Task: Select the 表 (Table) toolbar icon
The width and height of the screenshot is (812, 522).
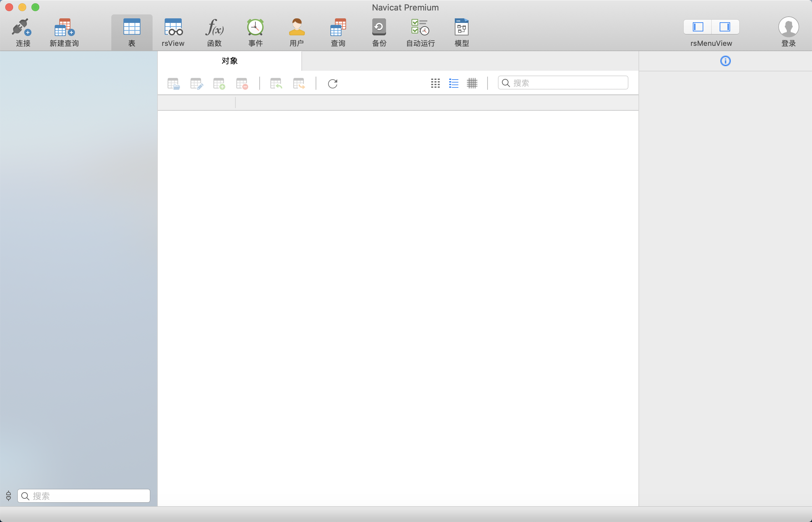Action: (x=132, y=28)
